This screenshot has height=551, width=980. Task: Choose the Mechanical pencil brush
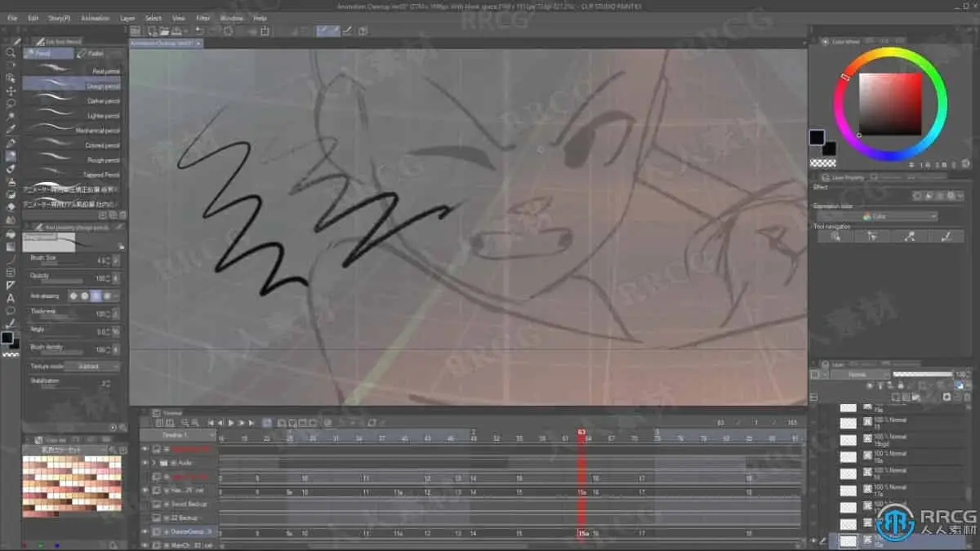point(73,130)
